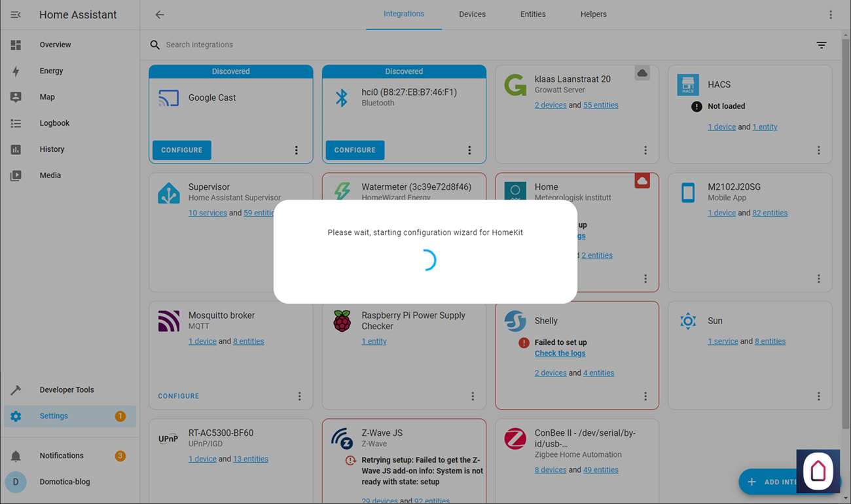Click the Raspberry Pi logo icon

[x=342, y=321]
